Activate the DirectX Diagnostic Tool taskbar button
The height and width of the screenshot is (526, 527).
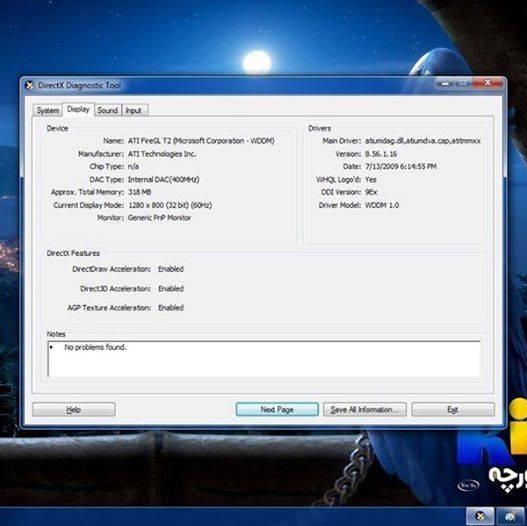(480, 516)
